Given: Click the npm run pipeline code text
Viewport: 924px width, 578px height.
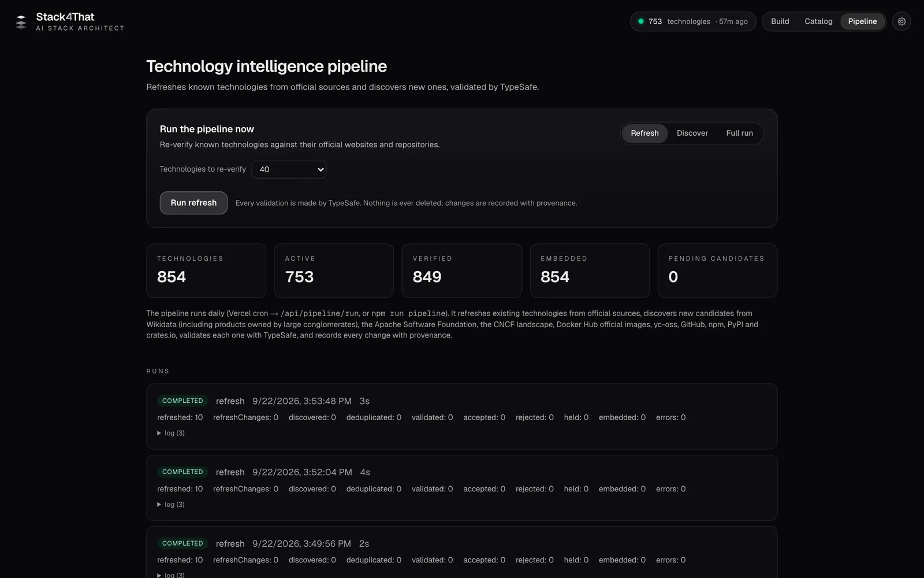Looking at the screenshot, I should (x=408, y=313).
